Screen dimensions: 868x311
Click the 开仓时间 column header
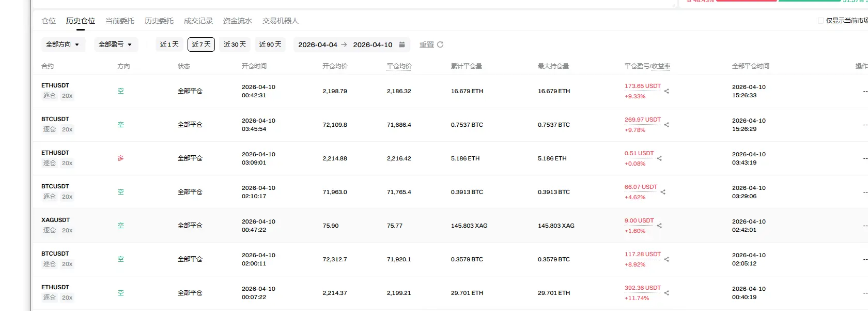click(x=254, y=66)
